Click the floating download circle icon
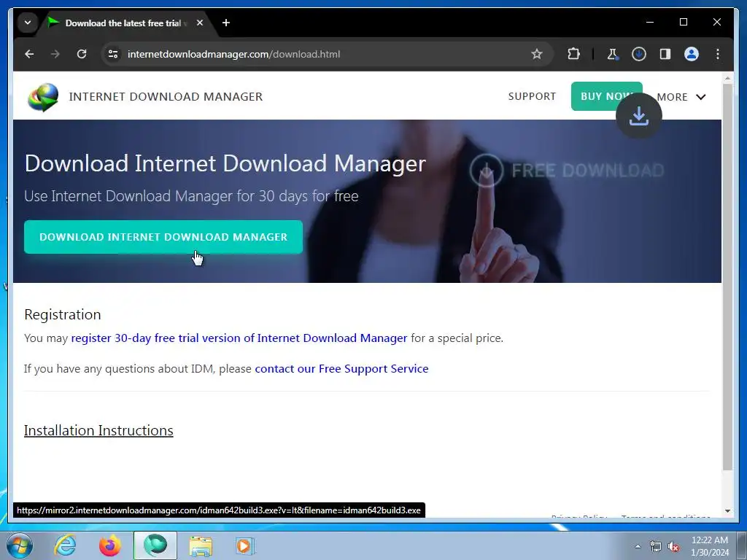Screen dimensions: 747x560 639,116
